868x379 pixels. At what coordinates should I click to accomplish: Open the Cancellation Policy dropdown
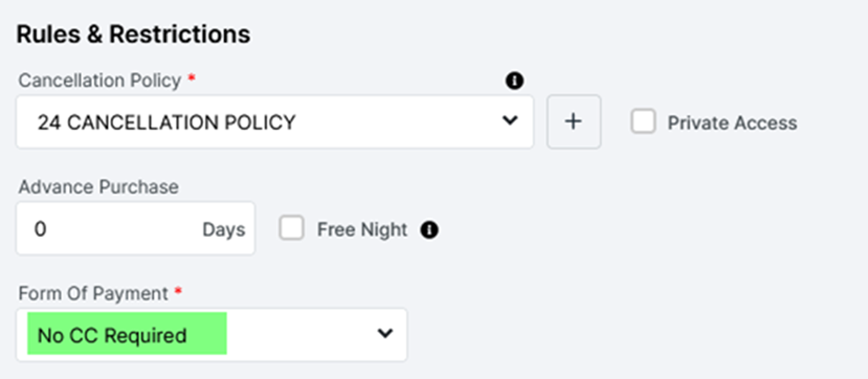[x=274, y=122]
